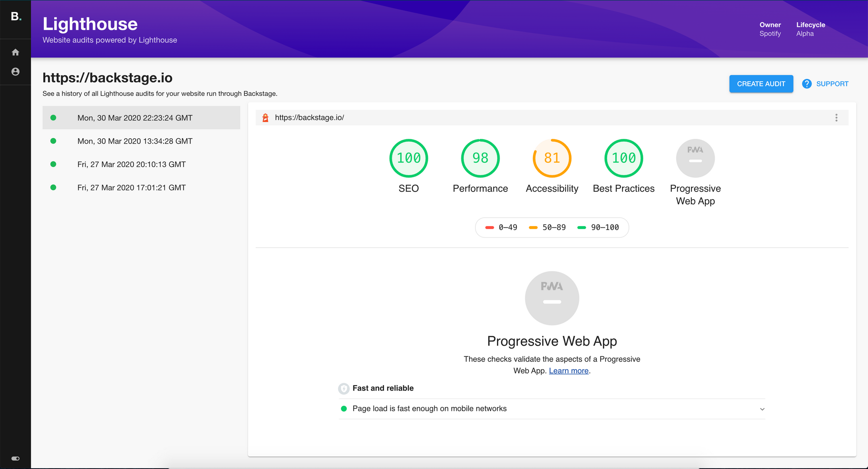Click the three-dot menu icon on audit row
The width and height of the screenshot is (868, 469).
(x=836, y=117)
